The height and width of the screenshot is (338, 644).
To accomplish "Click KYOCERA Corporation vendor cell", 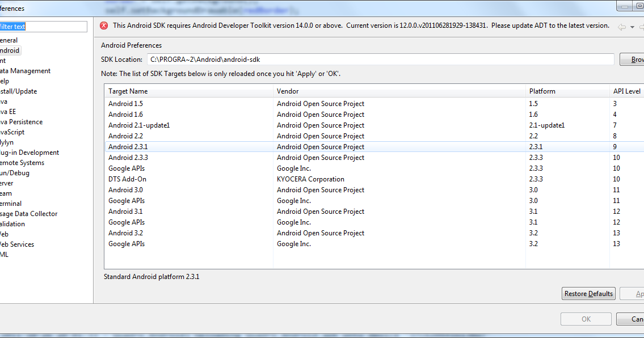I will 310,179.
